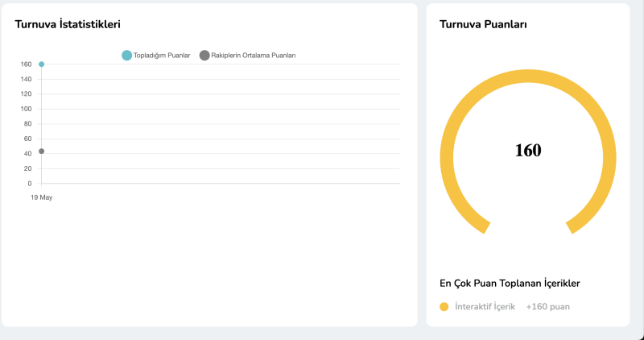Image resolution: width=644 pixels, height=340 pixels.
Task: Click the Turnuva İstatistikleri heading
Action: (68, 25)
